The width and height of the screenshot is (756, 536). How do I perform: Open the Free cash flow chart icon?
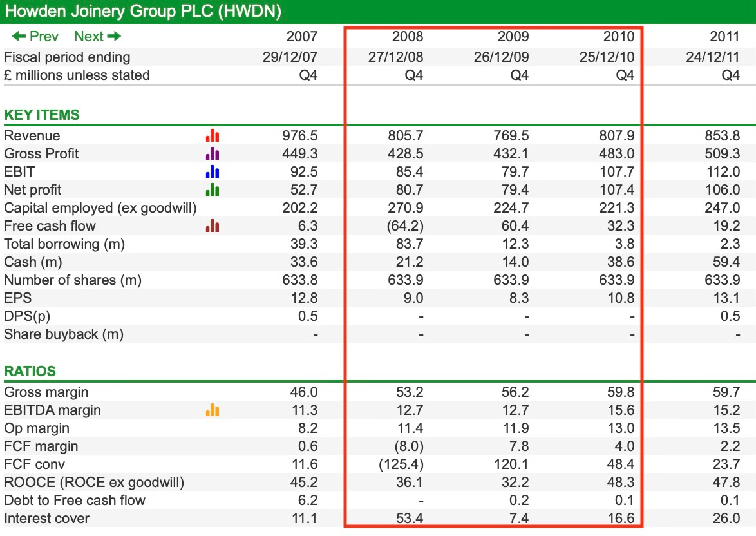pos(213,226)
